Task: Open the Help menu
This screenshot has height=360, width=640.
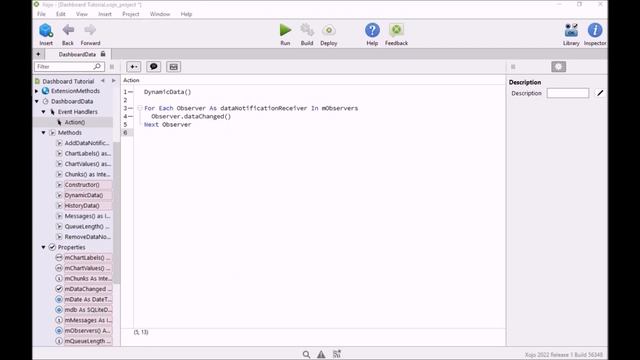Action: pyautogui.click(x=186, y=14)
